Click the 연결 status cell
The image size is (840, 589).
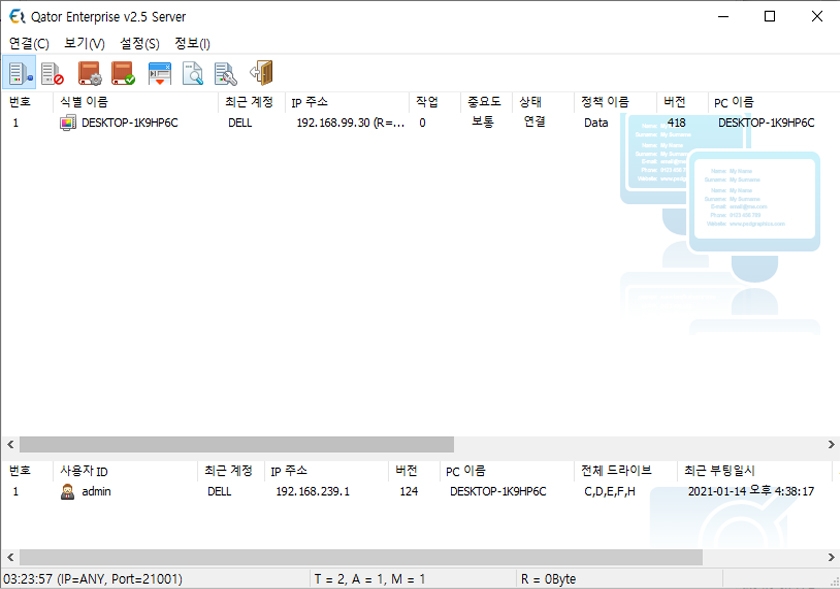point(534,122)
